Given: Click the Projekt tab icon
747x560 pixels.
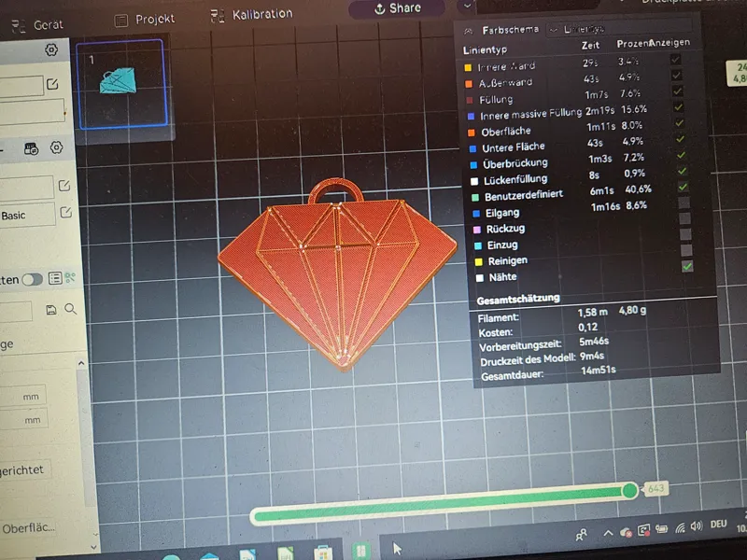Looking at the screenshot, I should pos(121,21).
